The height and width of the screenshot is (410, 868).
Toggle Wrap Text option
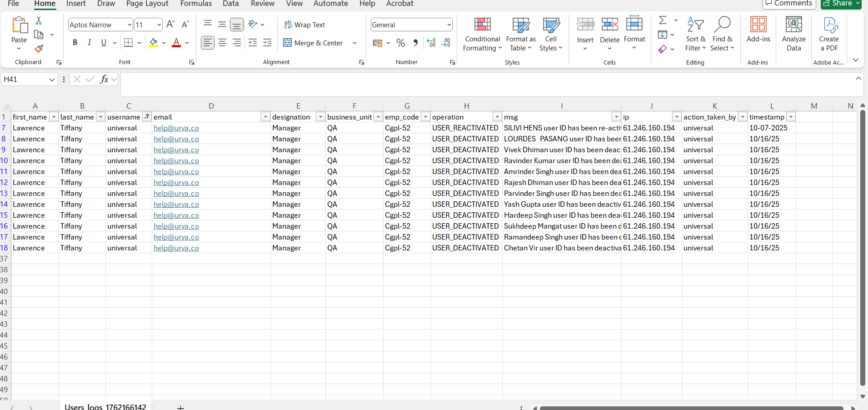tap(304, 25)
